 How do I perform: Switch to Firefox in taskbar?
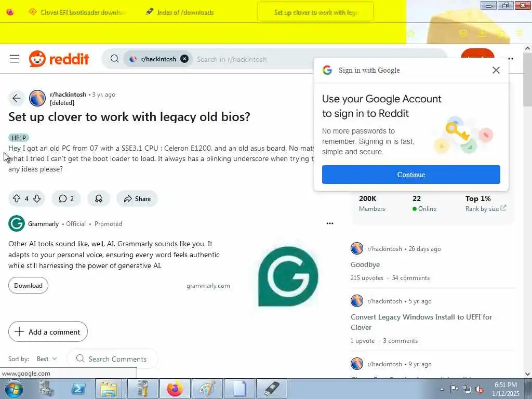[x=175, y=389]
